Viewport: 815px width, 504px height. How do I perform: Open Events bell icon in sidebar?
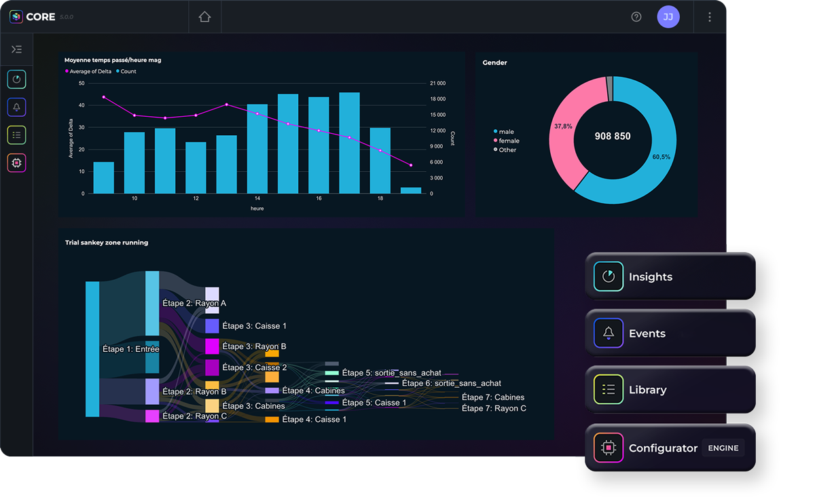(16, 107)
